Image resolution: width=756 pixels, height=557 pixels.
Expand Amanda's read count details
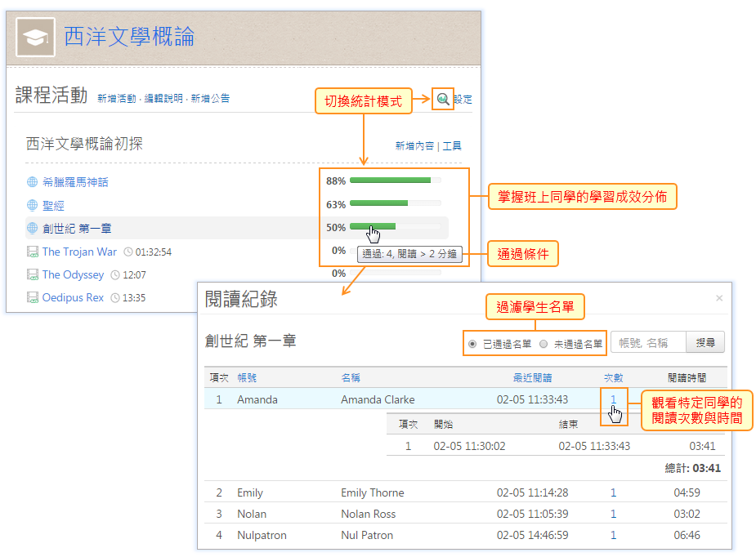click(x=612, y=399)
